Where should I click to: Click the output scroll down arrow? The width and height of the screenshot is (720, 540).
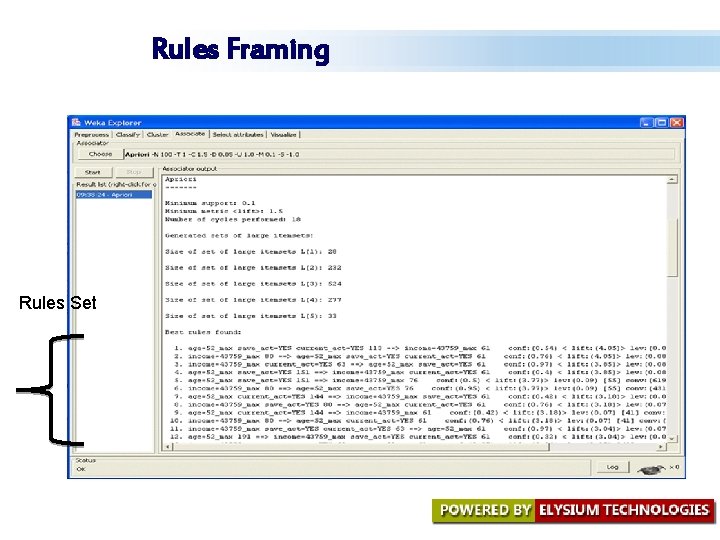coord(672,438)
